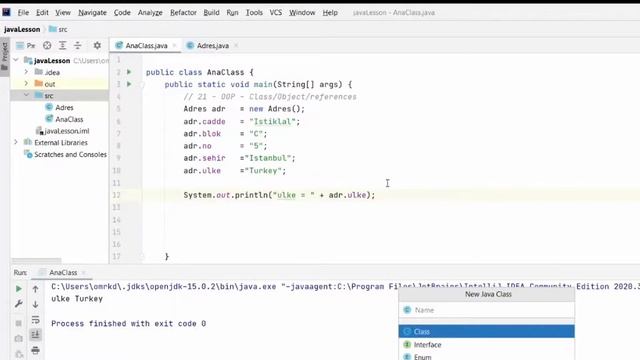Expand the .idea folder node
Viewport: 640px width, 360px height.
point(26,72)
